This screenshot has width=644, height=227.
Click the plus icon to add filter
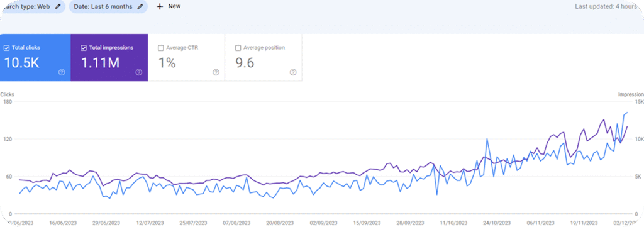(x=160, y=6)
